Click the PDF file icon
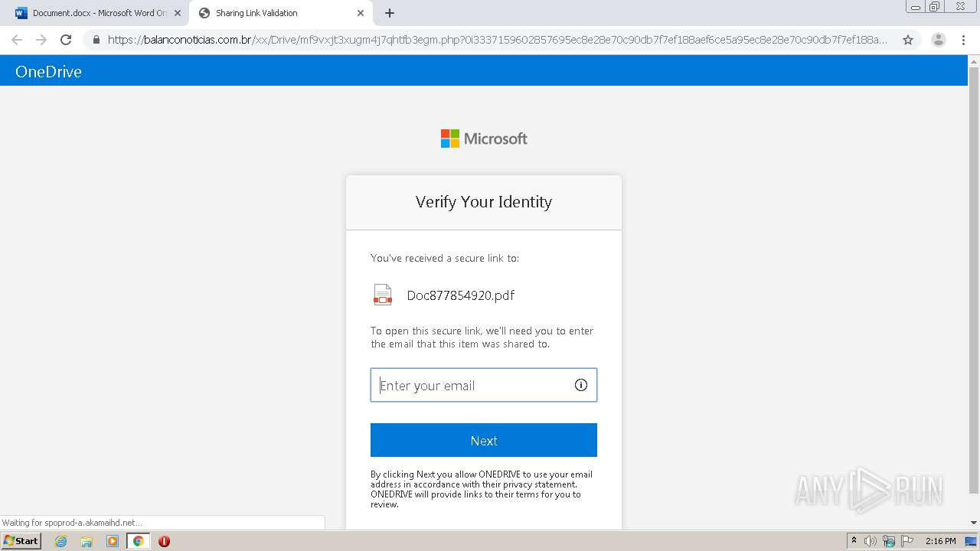 tap(383, 295)
